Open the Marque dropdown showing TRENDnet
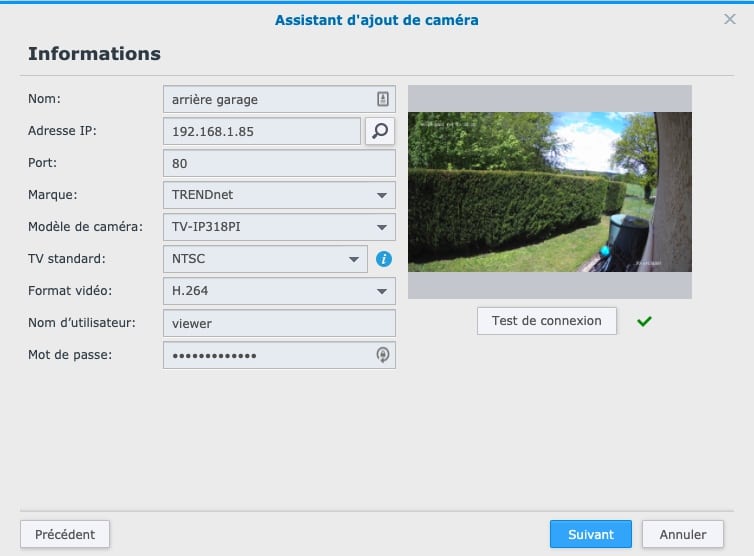 click(279, 195)
